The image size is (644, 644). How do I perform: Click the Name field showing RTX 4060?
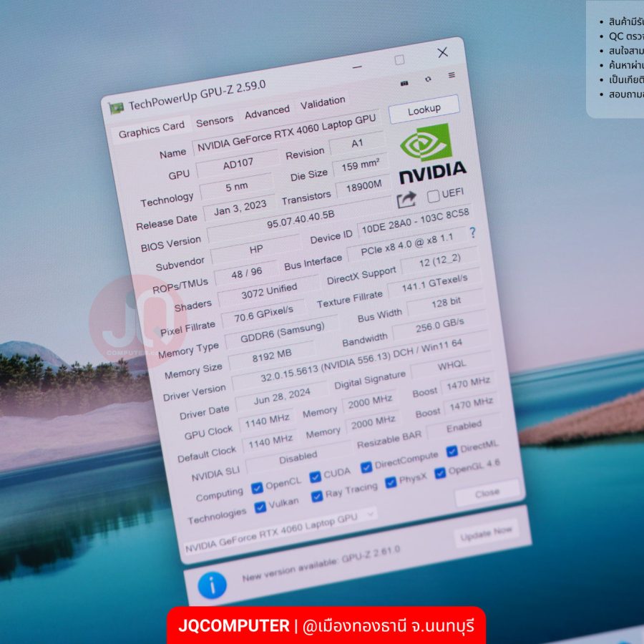(287, 132)
